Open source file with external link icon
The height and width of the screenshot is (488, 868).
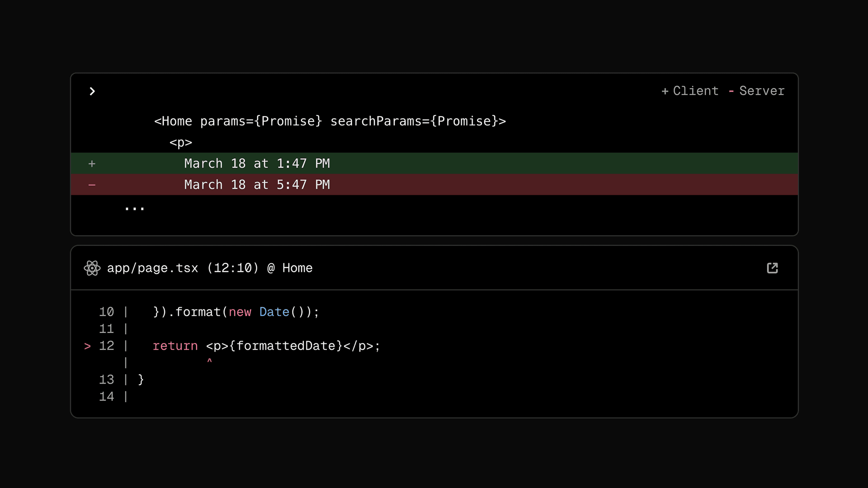tap(772, 268)
